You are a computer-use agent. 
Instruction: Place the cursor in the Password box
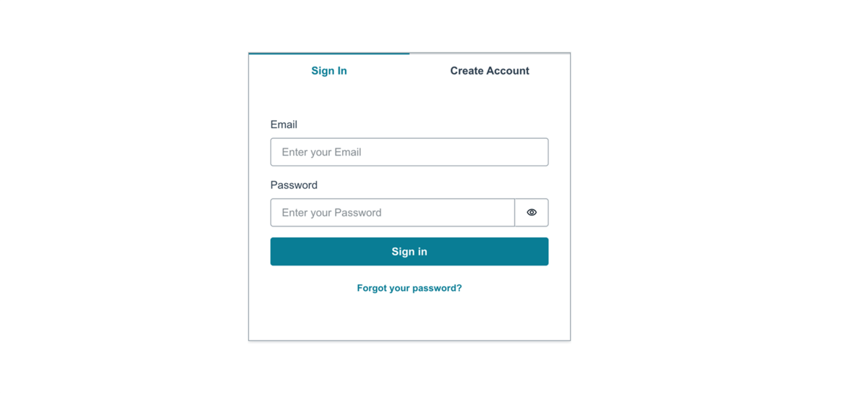(x=393, y=213)
